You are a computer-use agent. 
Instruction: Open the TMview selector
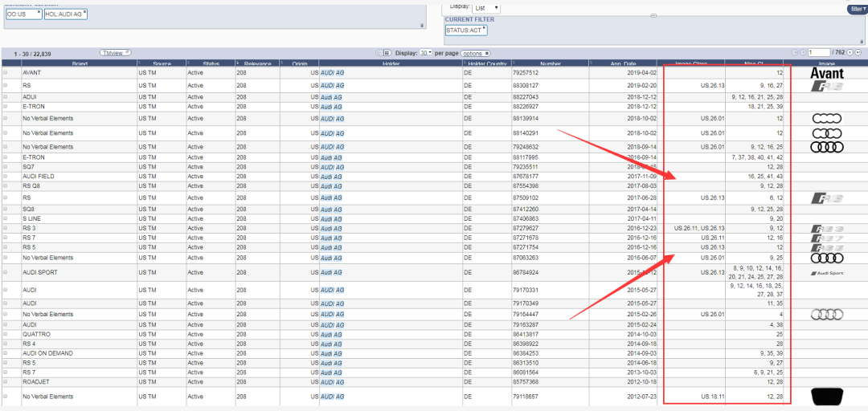click(x=115, y=52)
